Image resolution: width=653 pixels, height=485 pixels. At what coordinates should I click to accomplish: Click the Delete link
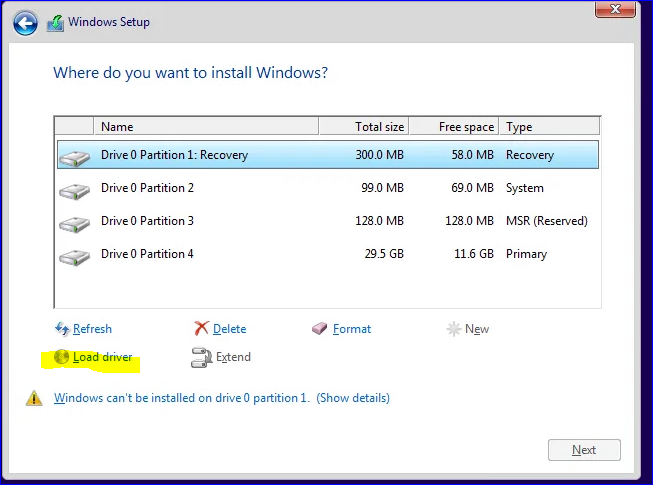point(229,329)
